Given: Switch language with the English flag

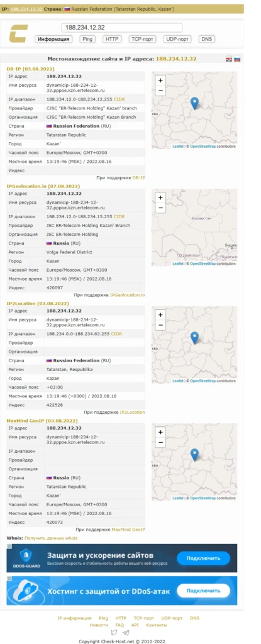Looking at the screenshot, I should pyautogui.click(x=229, y=59).
